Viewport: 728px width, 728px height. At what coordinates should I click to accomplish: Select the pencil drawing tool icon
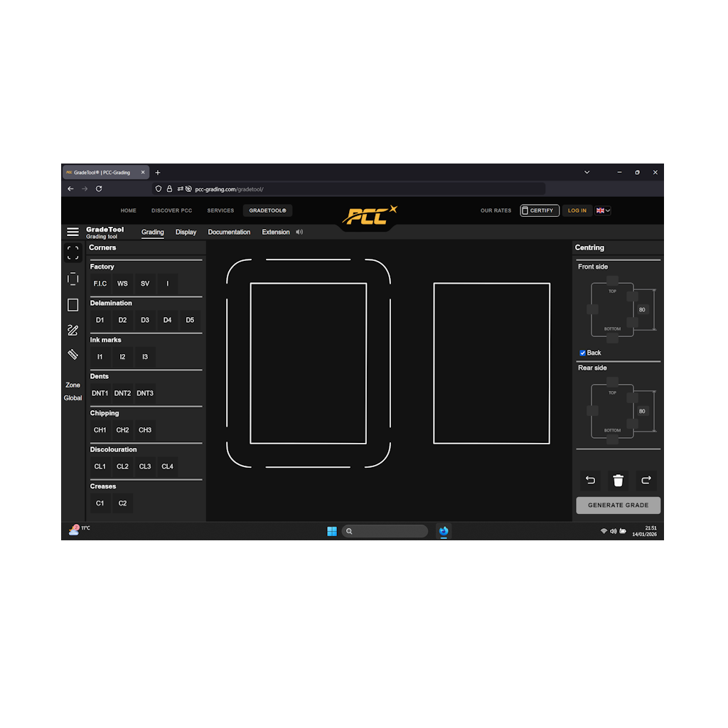(x=73, y=330)
